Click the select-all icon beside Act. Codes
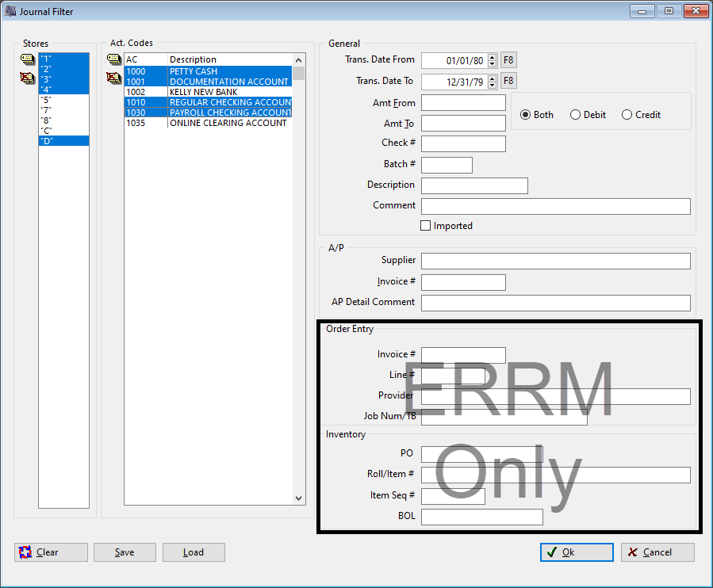 (x=113, y=59)
